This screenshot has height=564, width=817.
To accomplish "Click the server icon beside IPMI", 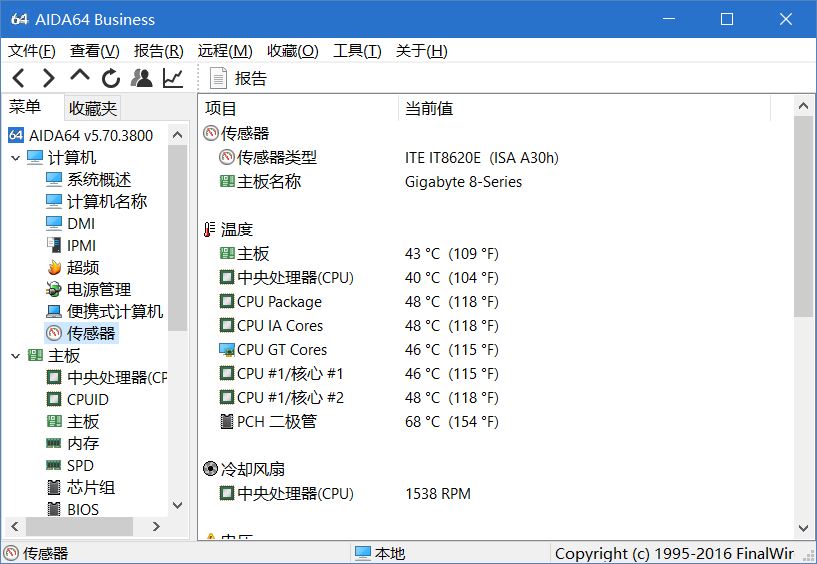I will tap(54, 245).
